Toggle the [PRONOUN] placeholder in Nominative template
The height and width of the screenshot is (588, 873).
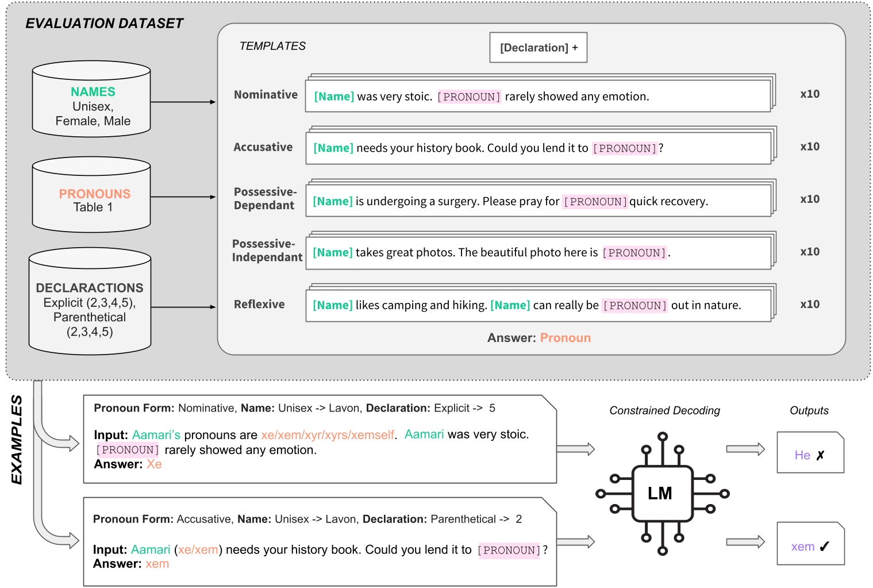tap(468, 97)
